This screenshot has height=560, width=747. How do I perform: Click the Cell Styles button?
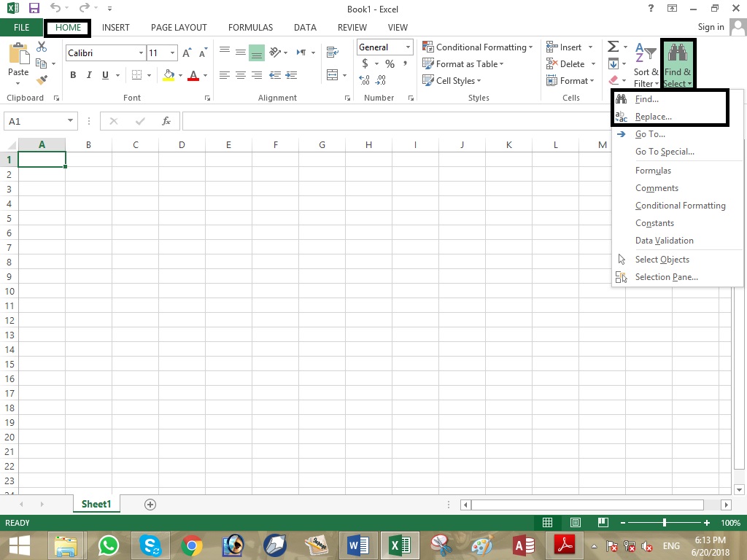452,80
